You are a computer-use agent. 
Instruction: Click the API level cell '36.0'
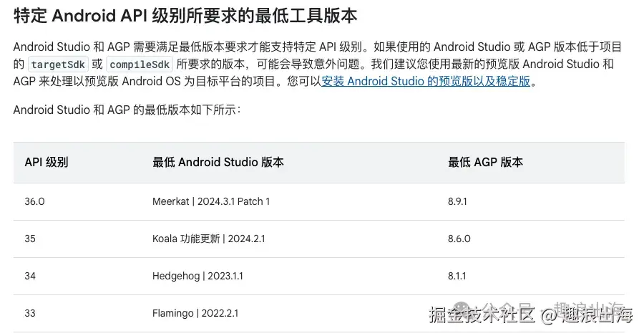tap(34, 201)
